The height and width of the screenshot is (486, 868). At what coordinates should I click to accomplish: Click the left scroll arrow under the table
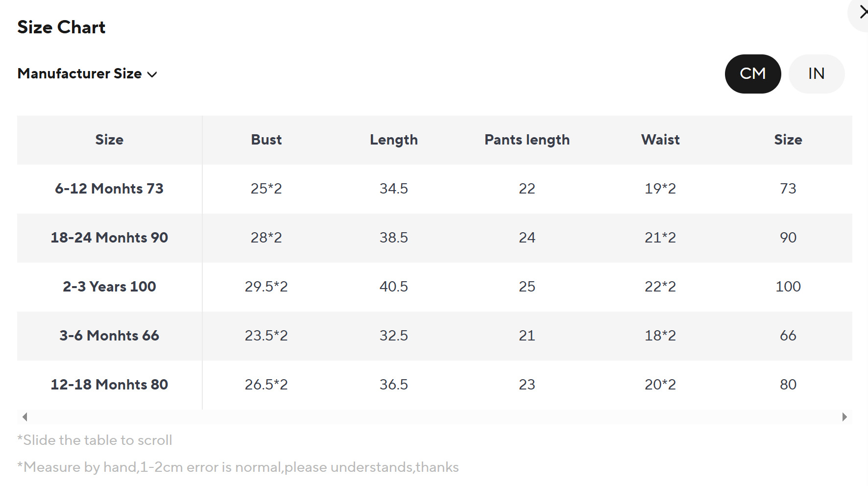coord(24,417)
